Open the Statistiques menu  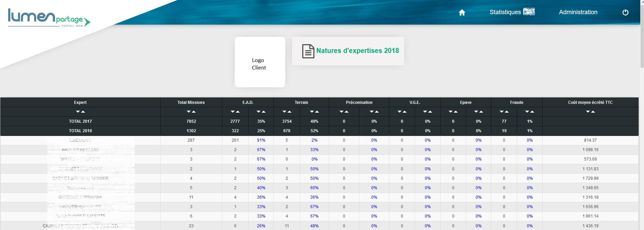coord(512,12)
